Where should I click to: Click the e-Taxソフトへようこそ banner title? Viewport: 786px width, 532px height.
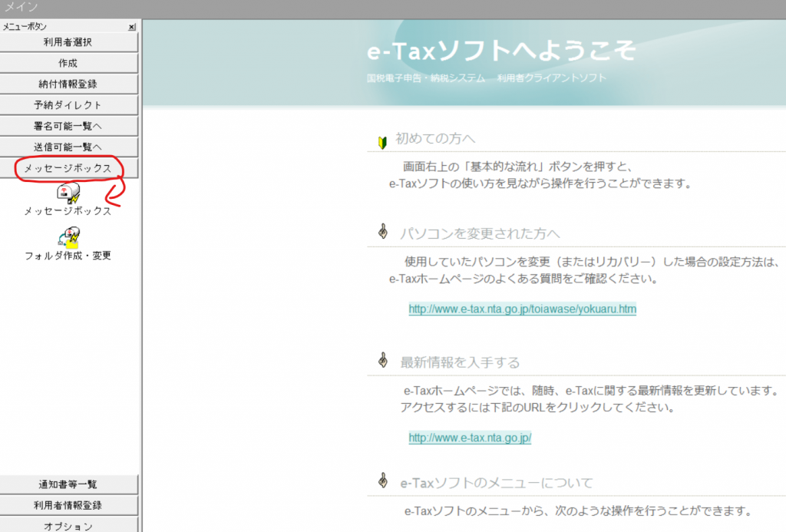pyautogui.click(x=502, y=51)
